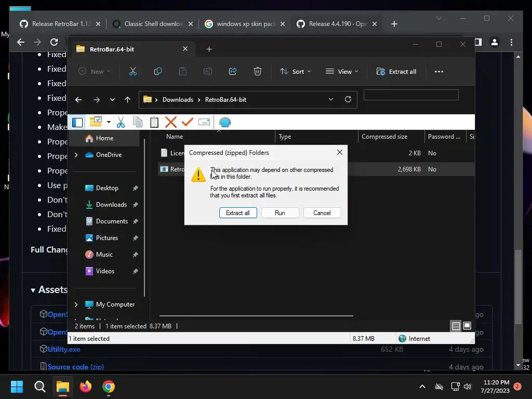Click Cut icon in Explorer command bar

coord(132,71)
